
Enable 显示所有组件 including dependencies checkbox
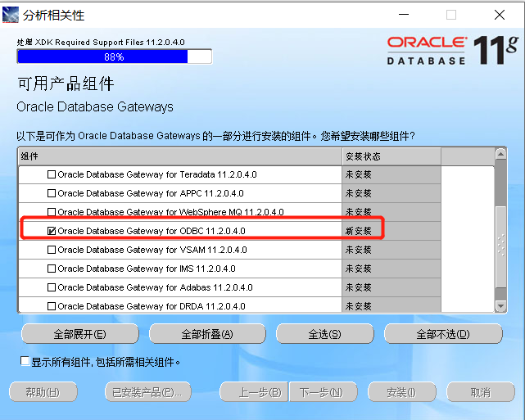pos(25,361)
